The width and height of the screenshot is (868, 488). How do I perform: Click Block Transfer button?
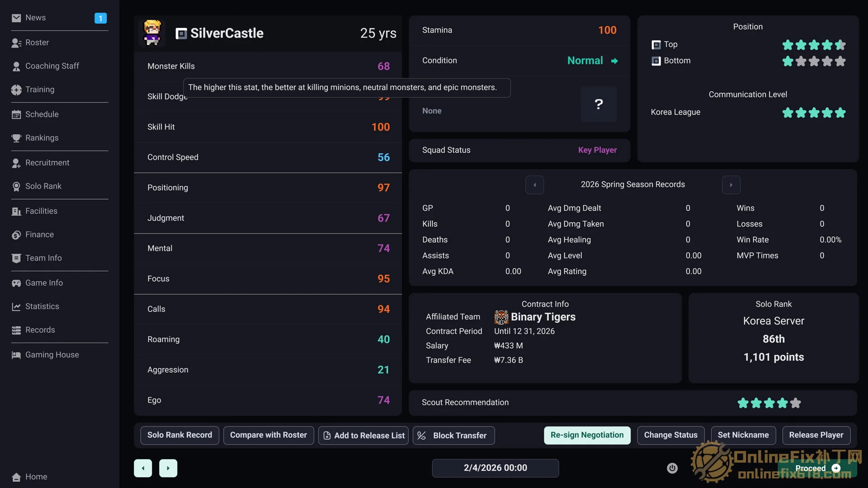point(453,436)
